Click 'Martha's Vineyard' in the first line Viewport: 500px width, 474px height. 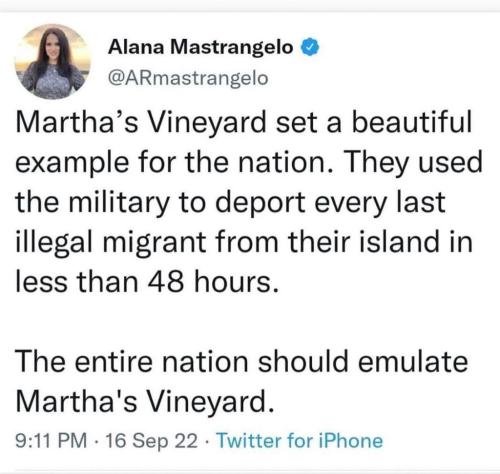point(141,123)
